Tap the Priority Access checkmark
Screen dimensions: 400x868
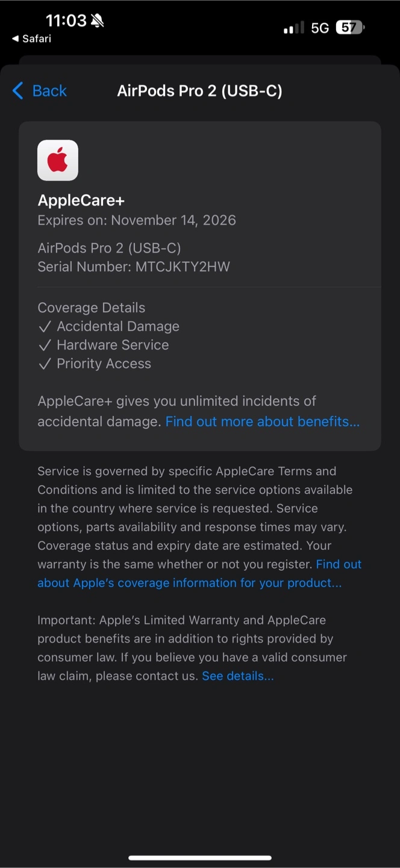45,364
